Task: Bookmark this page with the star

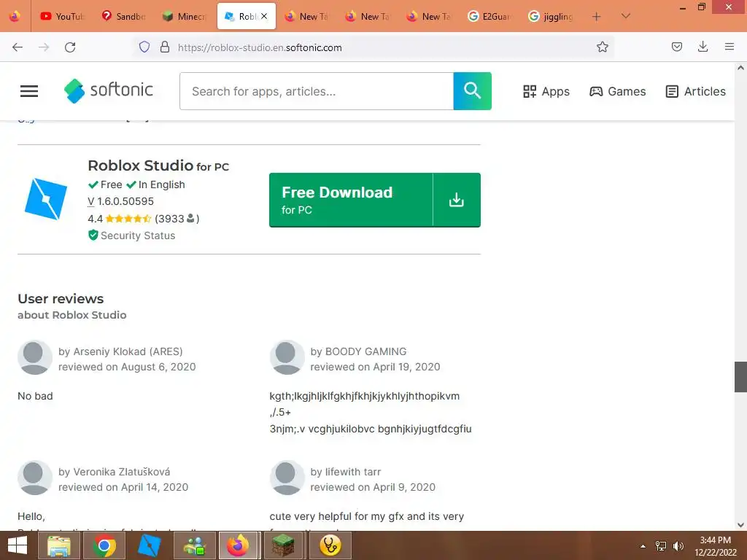Action: tap(602, 47)
